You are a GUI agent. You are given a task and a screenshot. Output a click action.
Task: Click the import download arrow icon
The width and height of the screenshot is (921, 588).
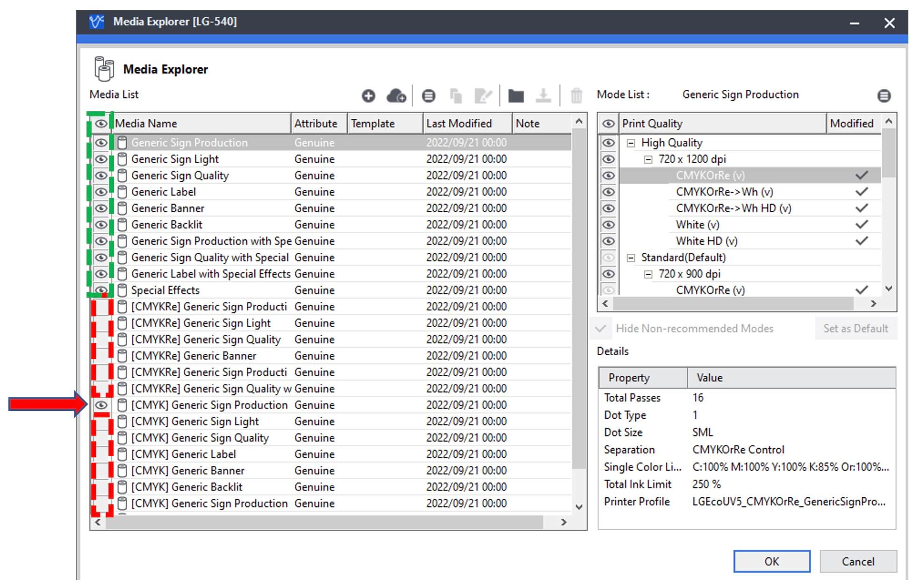[543, 96]
